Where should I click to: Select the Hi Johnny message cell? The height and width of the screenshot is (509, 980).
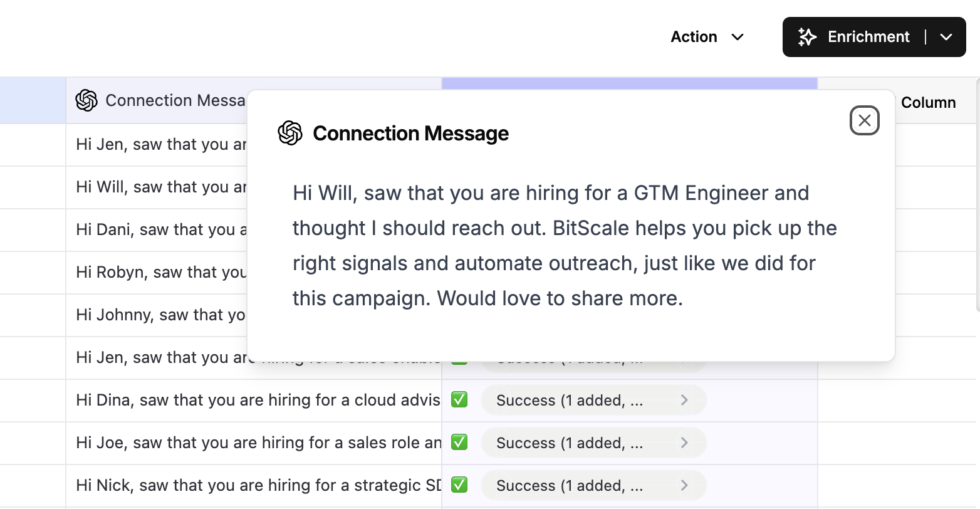157,315
